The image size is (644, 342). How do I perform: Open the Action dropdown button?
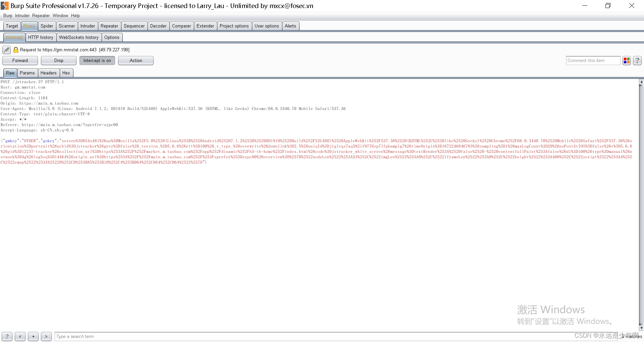pos(136,61)
